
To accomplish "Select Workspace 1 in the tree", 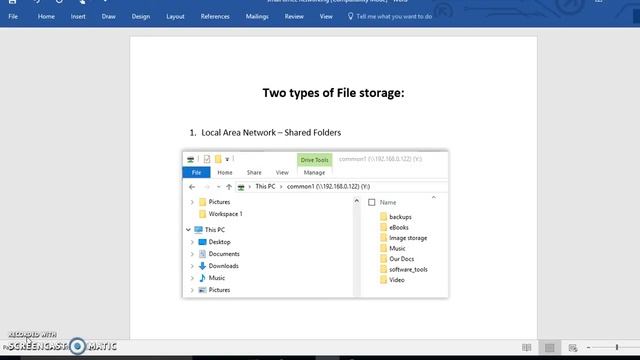I will 225,214.
